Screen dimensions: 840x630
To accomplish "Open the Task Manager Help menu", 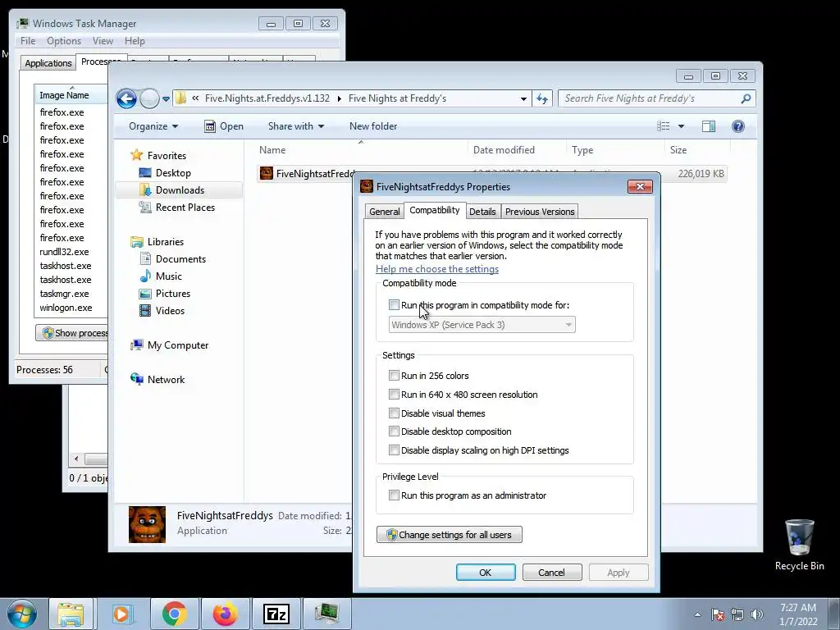I will pyautogui.click(x=135, y=41).
